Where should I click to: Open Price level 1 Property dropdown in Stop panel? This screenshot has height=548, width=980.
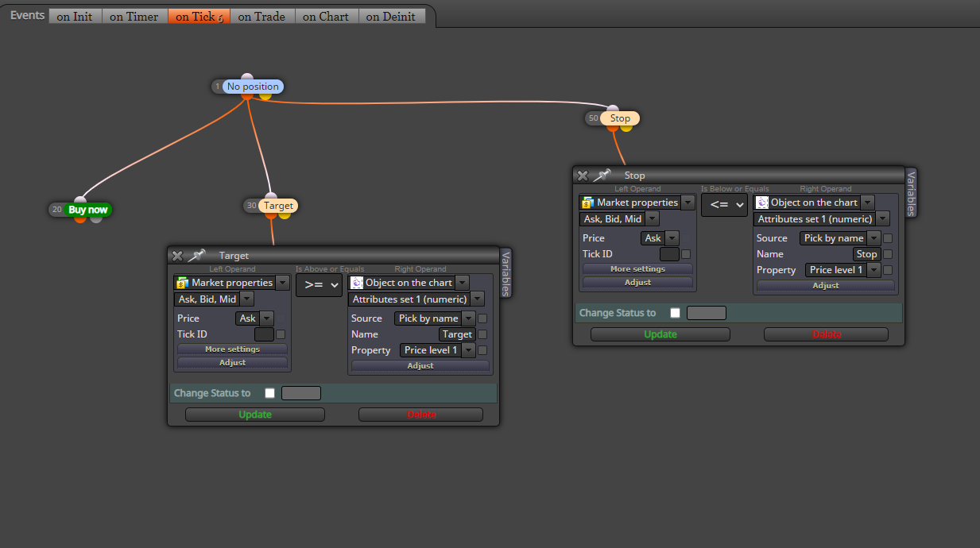[x=873, y=270]
